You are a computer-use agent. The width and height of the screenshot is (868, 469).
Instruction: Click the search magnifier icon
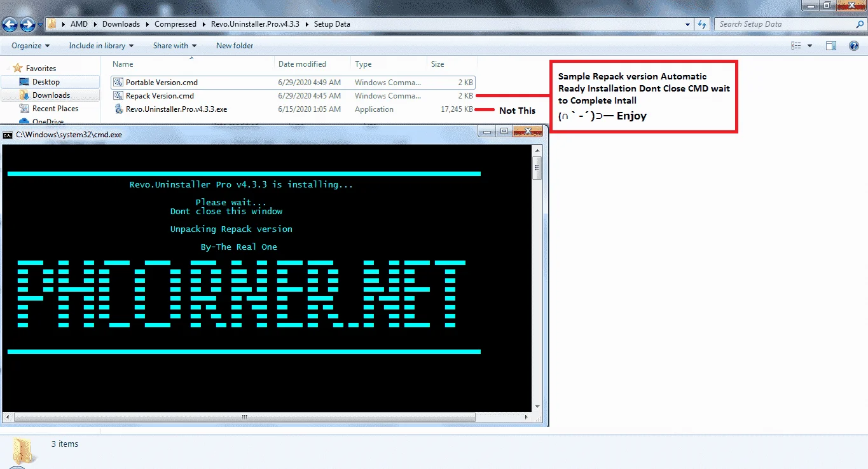(859, 24)
